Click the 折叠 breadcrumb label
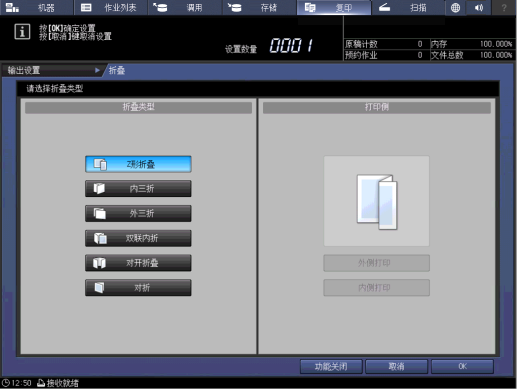This screenshot has height=389, width=517. click(117, 70)
